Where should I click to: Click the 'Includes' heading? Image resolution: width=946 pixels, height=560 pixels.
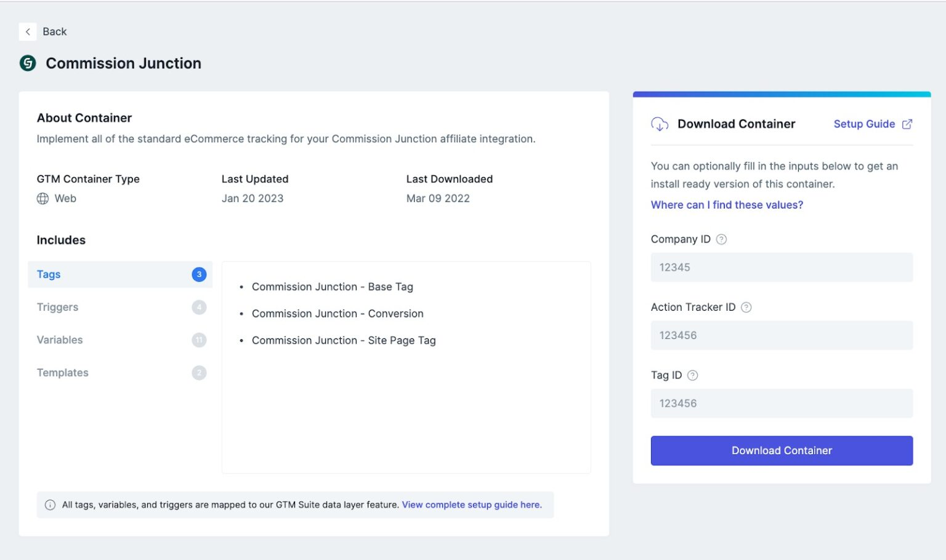(x=61, y=240)
